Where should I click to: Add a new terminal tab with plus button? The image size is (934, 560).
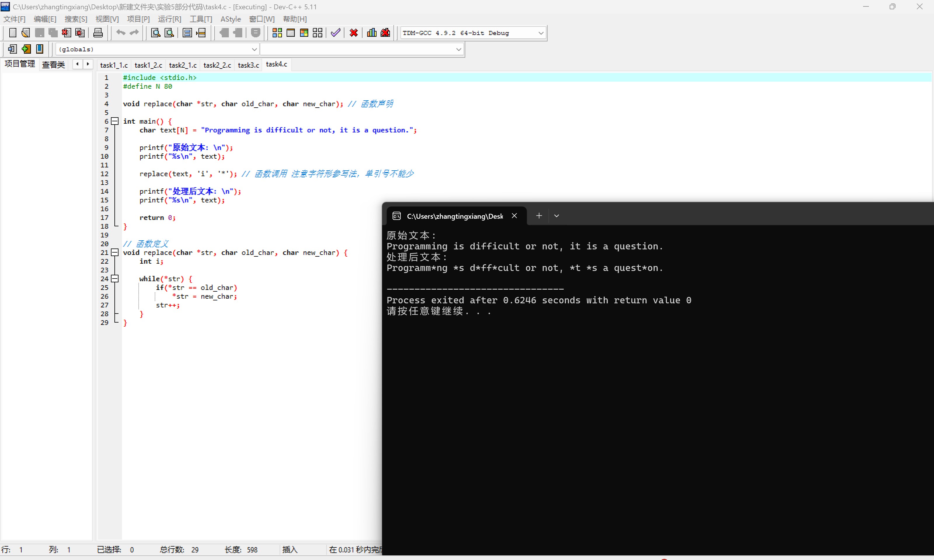(539, 216)
